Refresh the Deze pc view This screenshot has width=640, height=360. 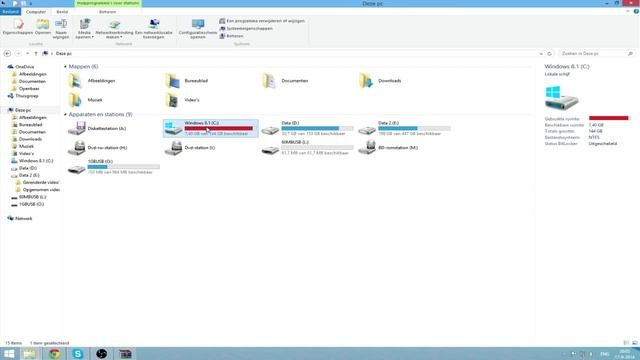tap(549, 53)
